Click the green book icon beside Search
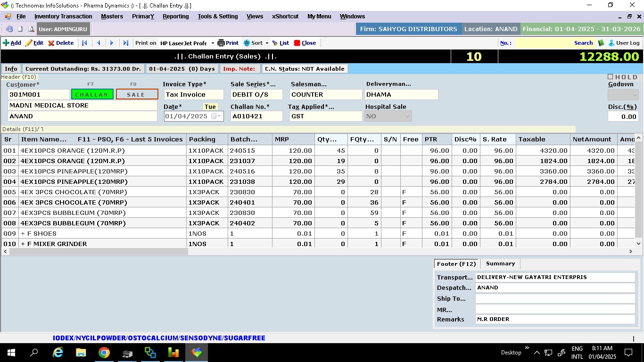The width and height of the screenshot is (644, 362). (601, 43)
